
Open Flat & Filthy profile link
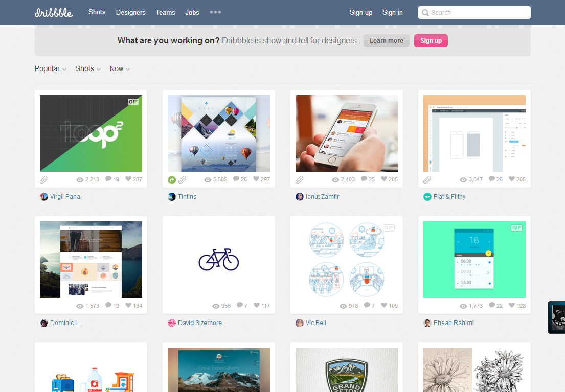449,197
